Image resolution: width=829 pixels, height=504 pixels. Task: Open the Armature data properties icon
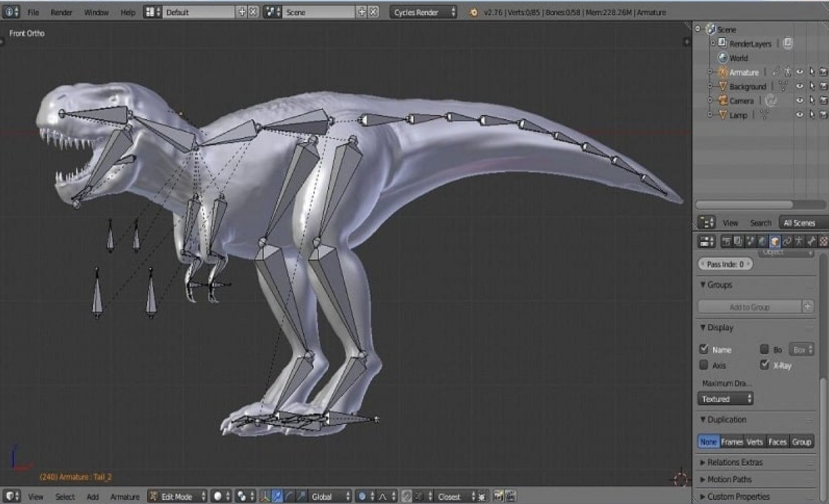pyautogui.click(x=799, y=241)
